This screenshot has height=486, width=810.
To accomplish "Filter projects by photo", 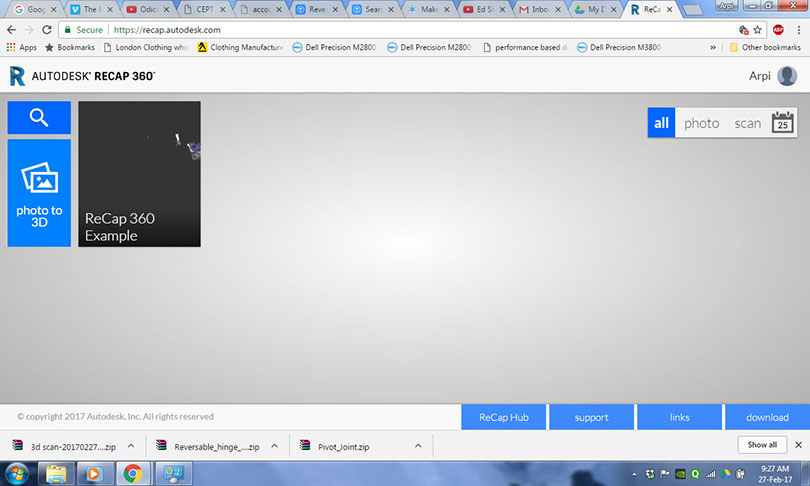I will pos(702,123).
